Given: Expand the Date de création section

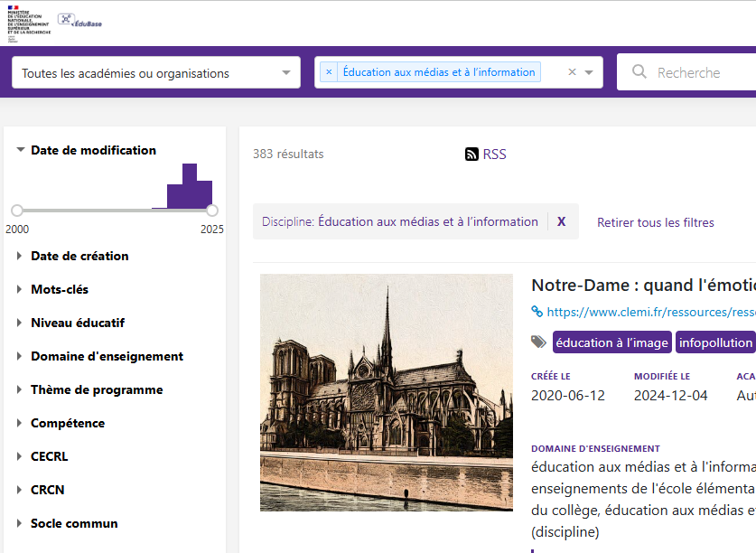Looking at the screenshot, I should click(19, 256).
